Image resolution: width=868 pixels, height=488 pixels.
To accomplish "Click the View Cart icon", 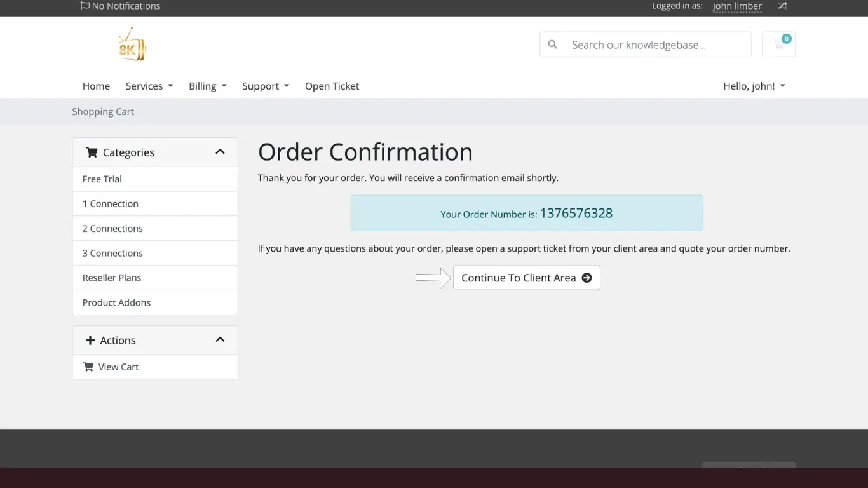I will pyautogui.click(x=88, y=367).
